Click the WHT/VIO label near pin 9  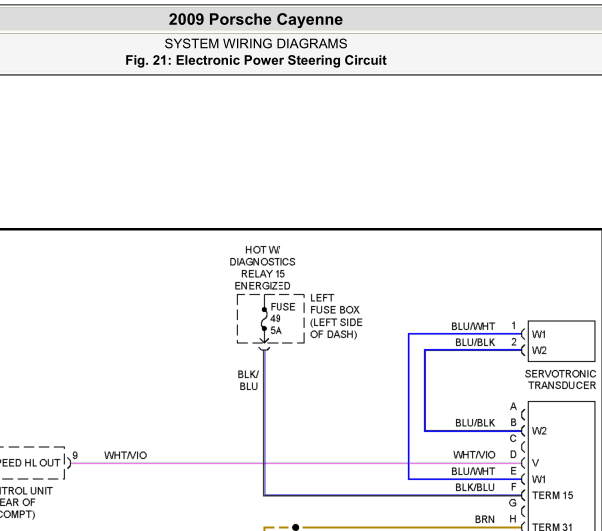tap(125, 455)
